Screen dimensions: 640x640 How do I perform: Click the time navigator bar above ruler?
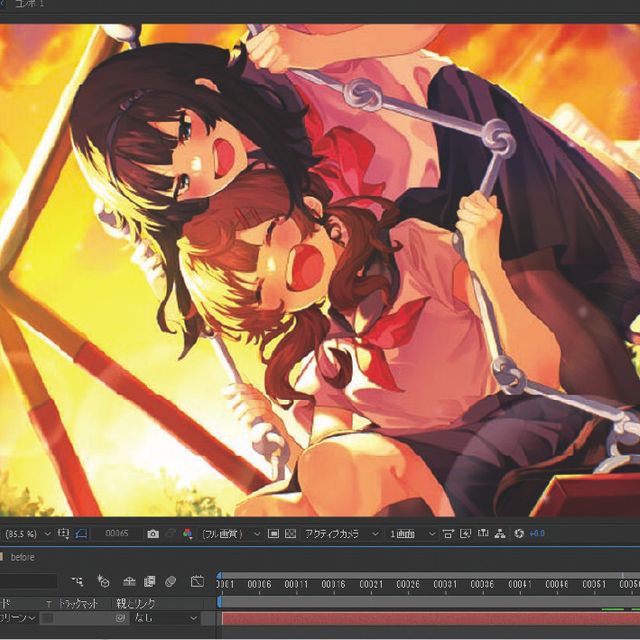[429, 575]
